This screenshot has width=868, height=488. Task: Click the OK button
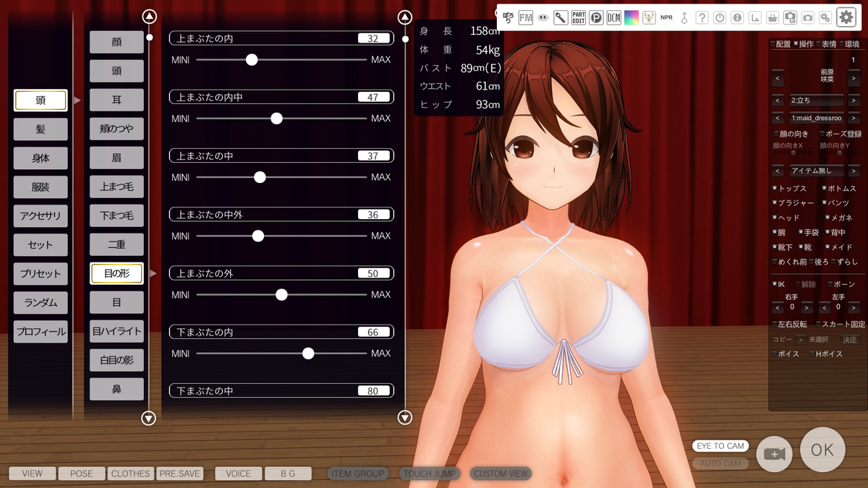pyautogui.click(x=822, y=450)
